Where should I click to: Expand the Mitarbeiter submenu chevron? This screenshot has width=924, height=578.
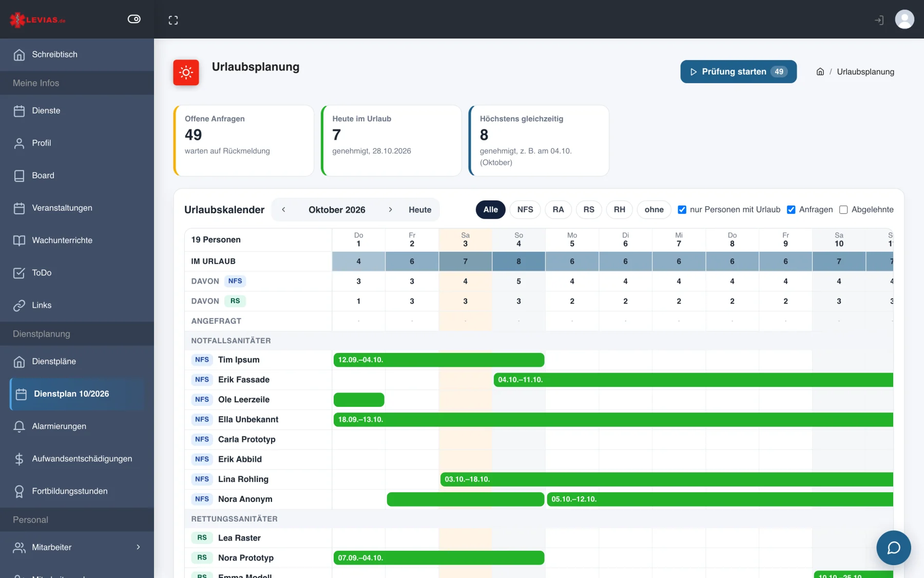coord(138,547)
